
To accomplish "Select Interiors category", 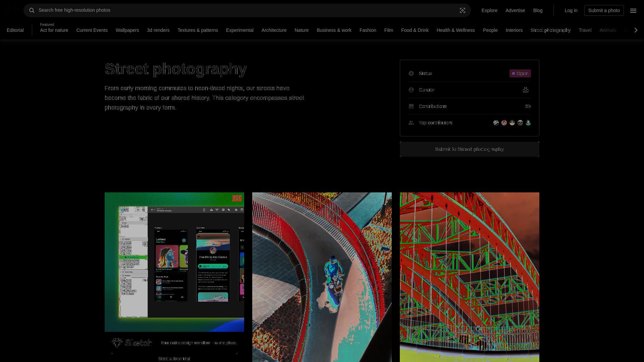I will pyautogui.click(x=514, y=30).
